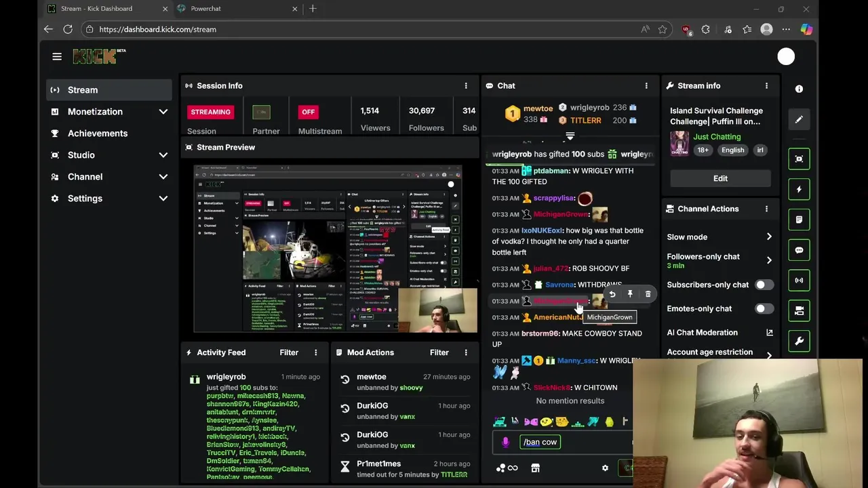The width and height of the screenshot is (868, 488).
Task: Refresh the browser page
Action: 68,29
